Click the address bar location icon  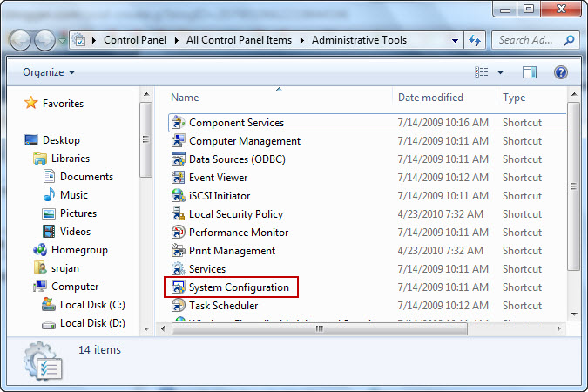pos(79,40)
